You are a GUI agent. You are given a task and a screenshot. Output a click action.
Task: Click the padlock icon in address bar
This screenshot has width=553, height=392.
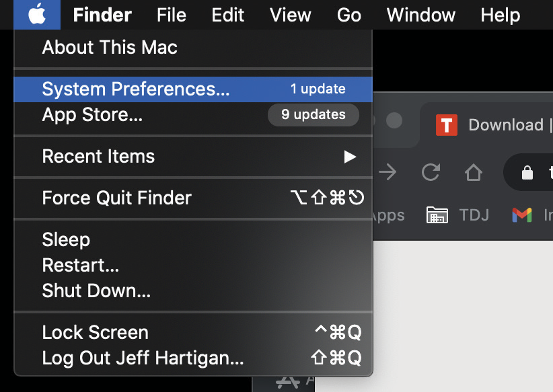[527, 173]
